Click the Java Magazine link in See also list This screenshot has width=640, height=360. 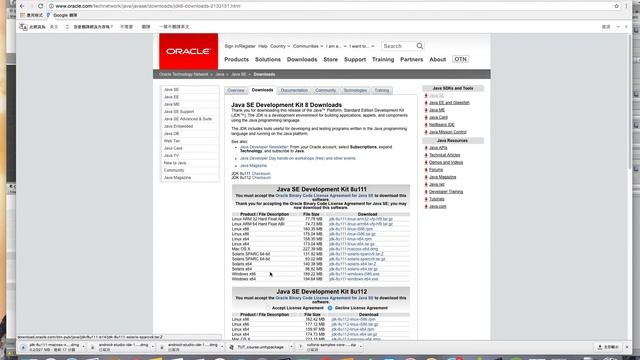click(253, 166)
